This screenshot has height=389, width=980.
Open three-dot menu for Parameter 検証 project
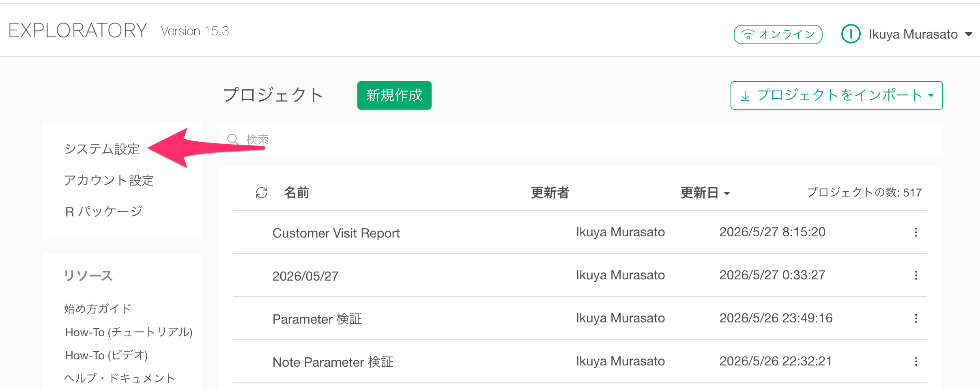[x=916, y=318]
